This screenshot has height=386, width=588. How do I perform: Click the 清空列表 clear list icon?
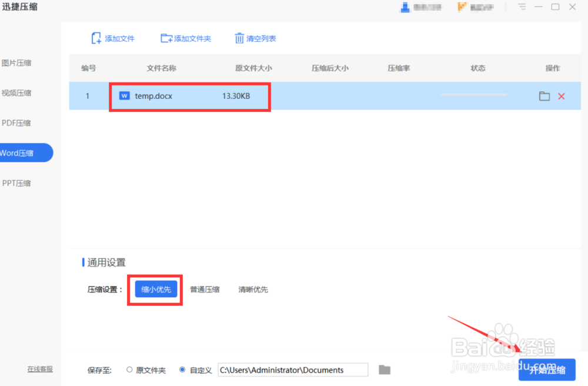240,38
